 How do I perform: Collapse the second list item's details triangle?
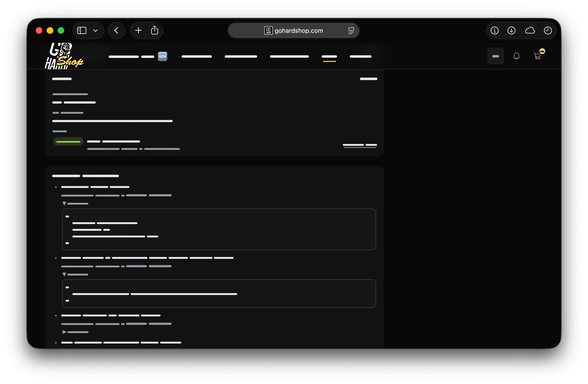point(64,275)
